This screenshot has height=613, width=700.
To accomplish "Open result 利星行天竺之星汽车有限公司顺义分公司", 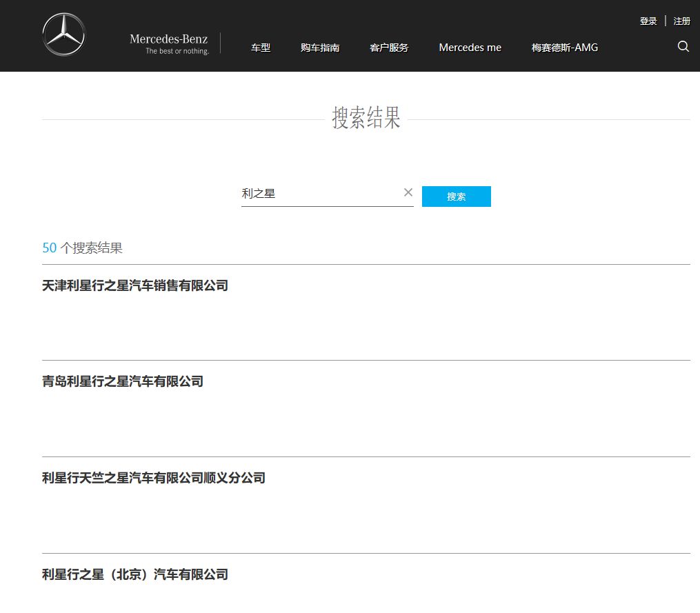I will [x=154, y=478].
